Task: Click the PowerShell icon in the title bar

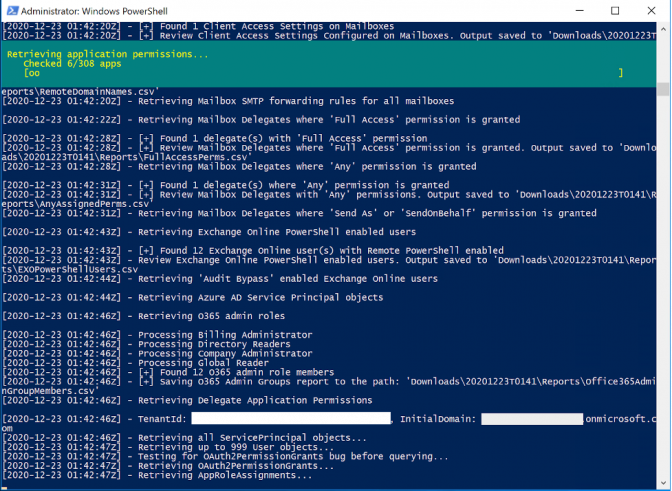Action: 11,10
